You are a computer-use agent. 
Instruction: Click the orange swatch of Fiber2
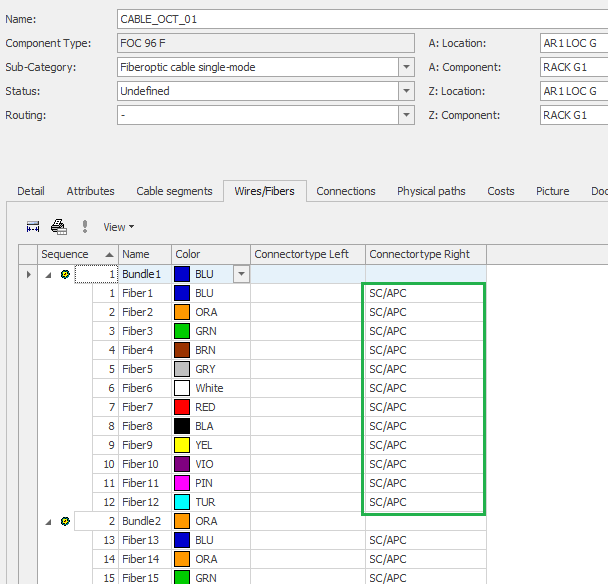[x=182, y=312]
